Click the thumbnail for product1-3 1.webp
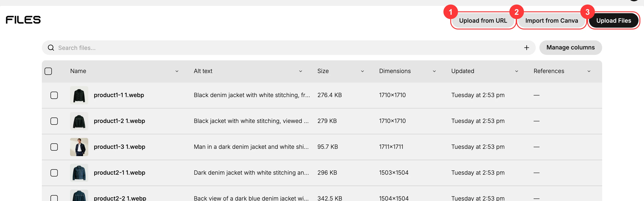The width and height of the screenshot is (644, 201). pyautogui.click(x=79, y=147)
